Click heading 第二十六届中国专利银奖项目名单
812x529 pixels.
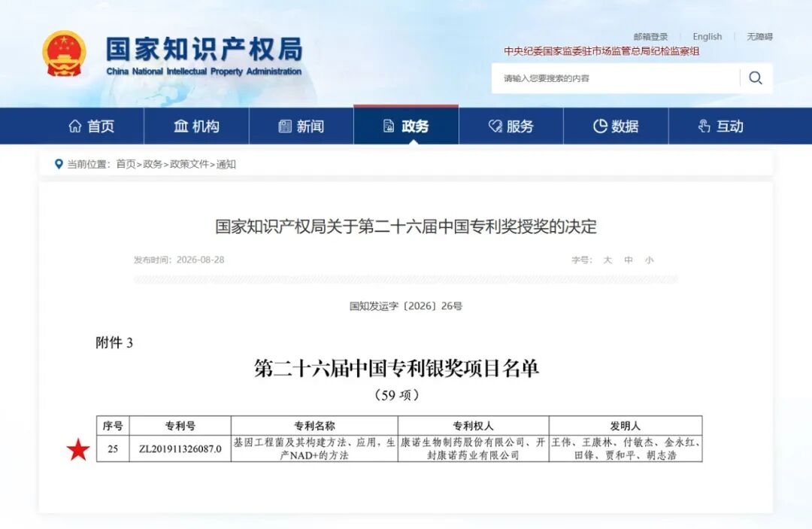(x=397, y=369)
